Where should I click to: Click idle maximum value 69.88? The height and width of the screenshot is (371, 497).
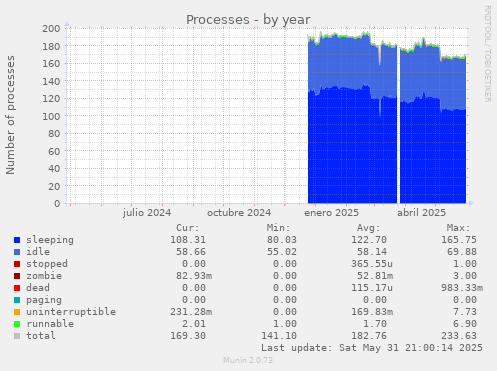462,252
